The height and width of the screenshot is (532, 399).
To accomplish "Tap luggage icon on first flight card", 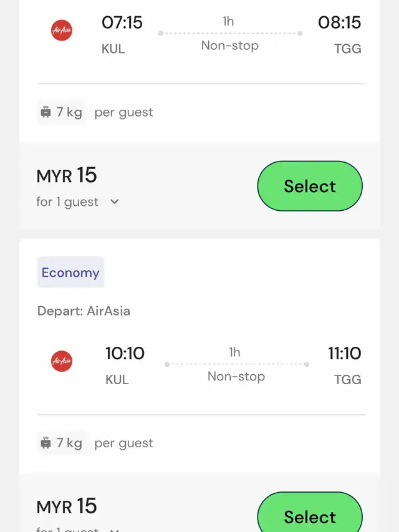I will tap(46, 112).
